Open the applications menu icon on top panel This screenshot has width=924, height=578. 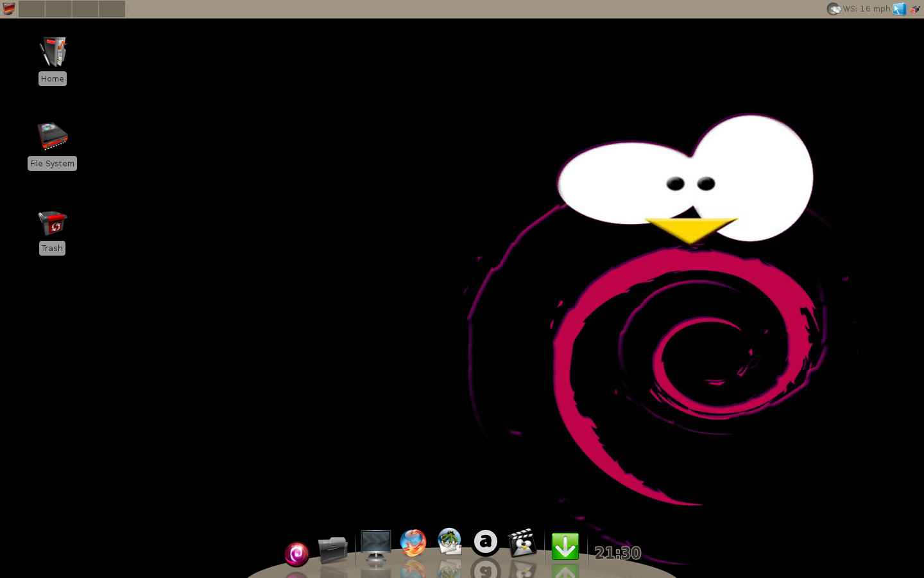click(9, 9)
